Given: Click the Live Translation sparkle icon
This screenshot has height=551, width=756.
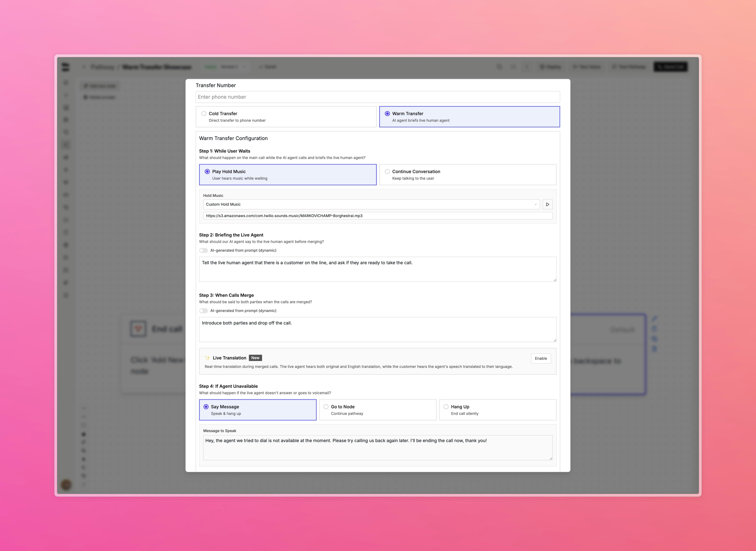Looking at the screenshot, I should point(207,358).
